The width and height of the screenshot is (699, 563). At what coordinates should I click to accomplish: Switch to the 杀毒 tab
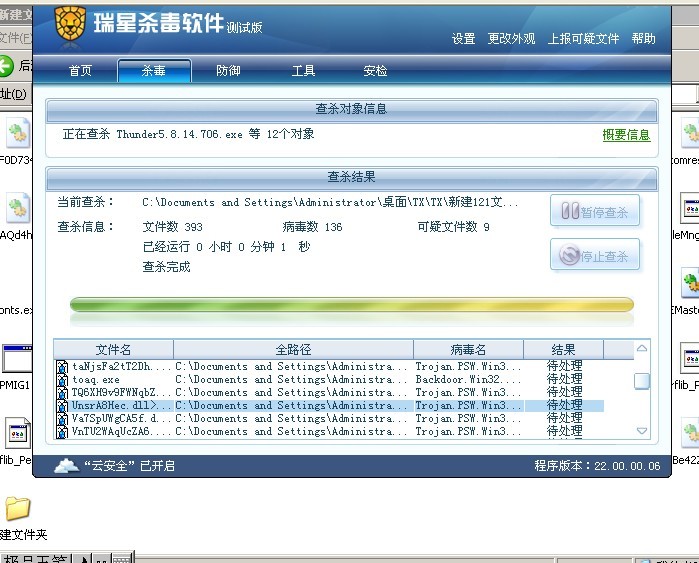click(154, 70)
